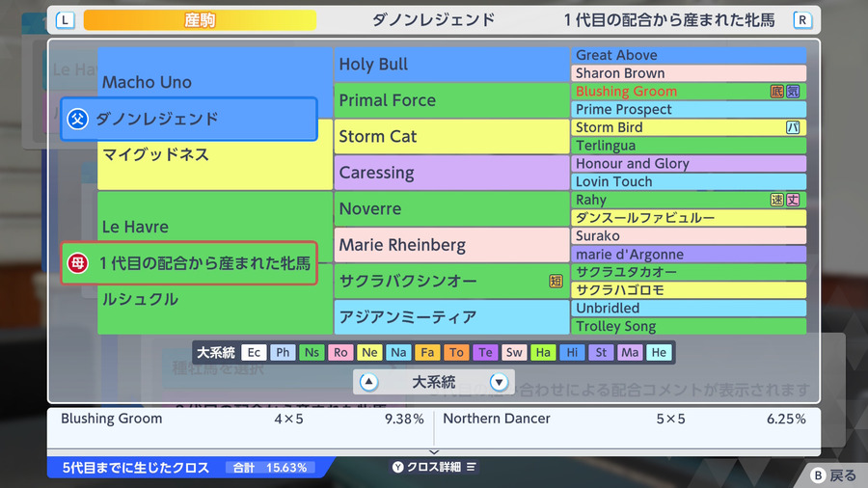Select the Na lineage legend chip
868x488 pixels.
click(x=398, y=352)
